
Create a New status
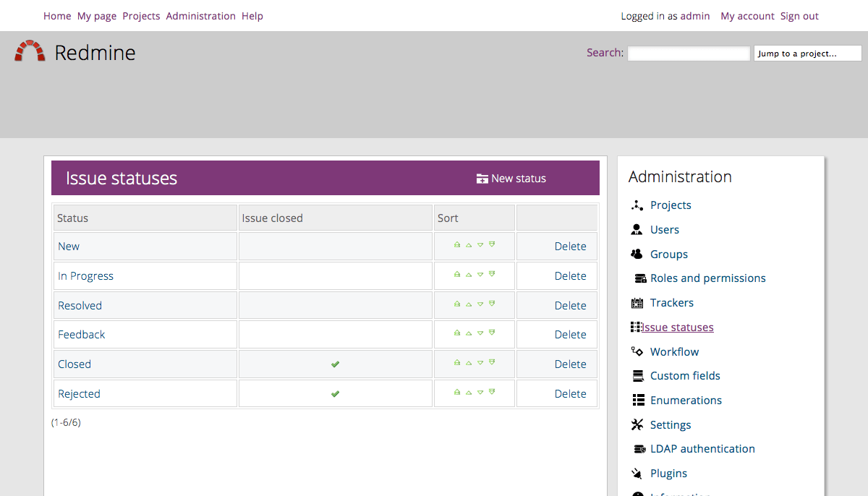point(511,179)
